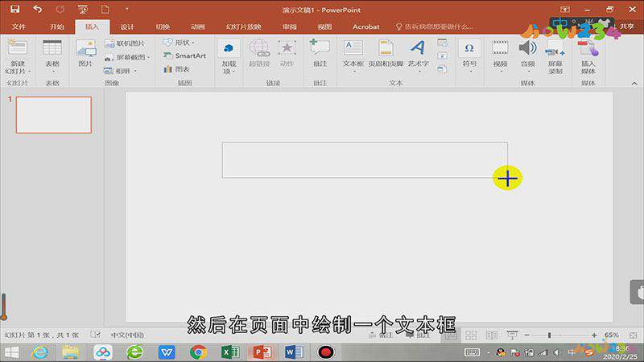644x362 pixels.
Task: Insert object icon in Text group
Action: click(x=442, y=69)
